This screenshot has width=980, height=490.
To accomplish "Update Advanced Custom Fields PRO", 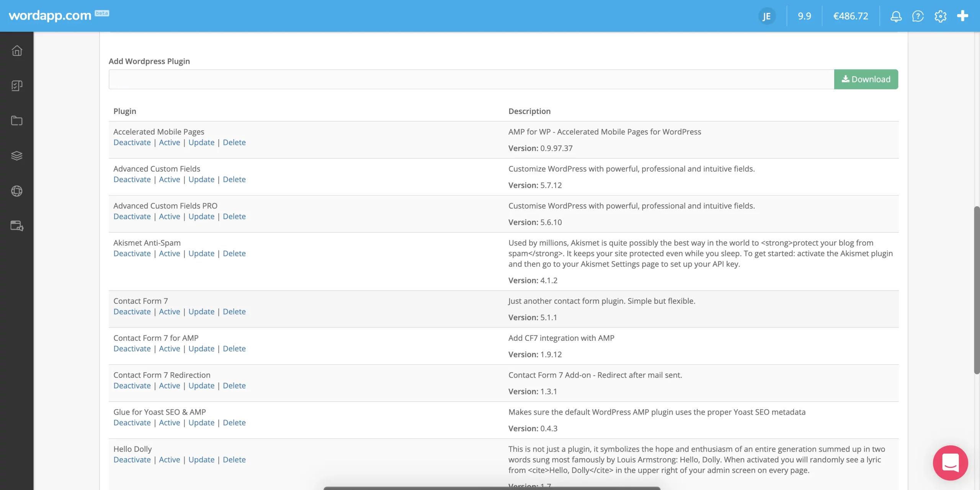I will [x=201, y=217].
